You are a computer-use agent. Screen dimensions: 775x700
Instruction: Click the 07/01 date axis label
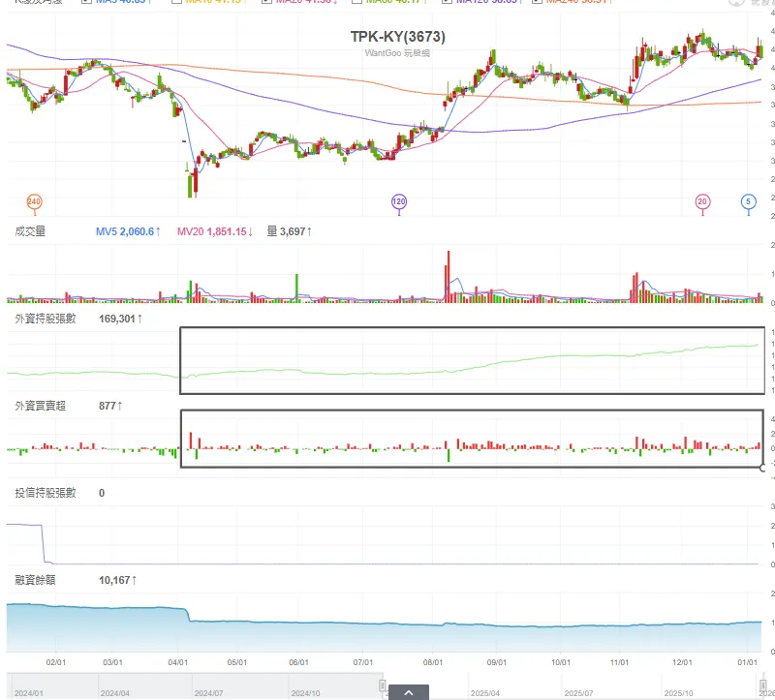coord(362,662)
